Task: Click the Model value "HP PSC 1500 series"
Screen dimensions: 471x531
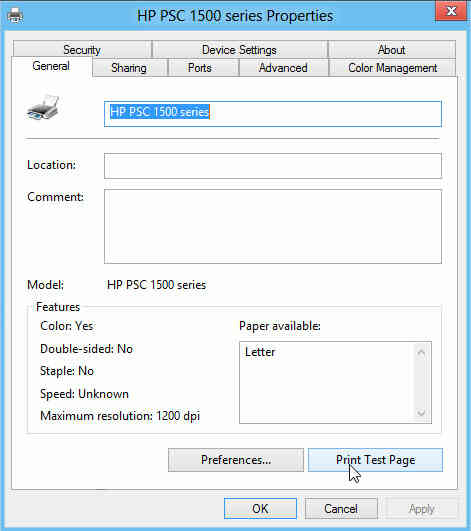Action: click(x=156, y=285)
